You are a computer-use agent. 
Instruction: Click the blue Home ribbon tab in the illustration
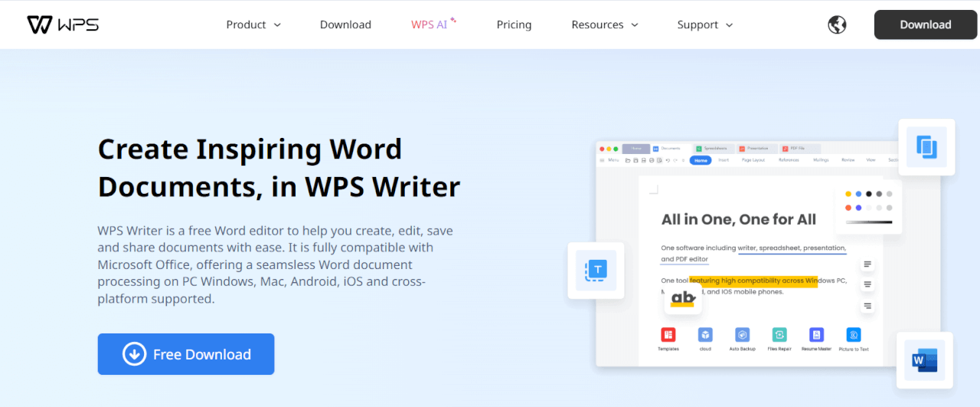click(701, 160)
